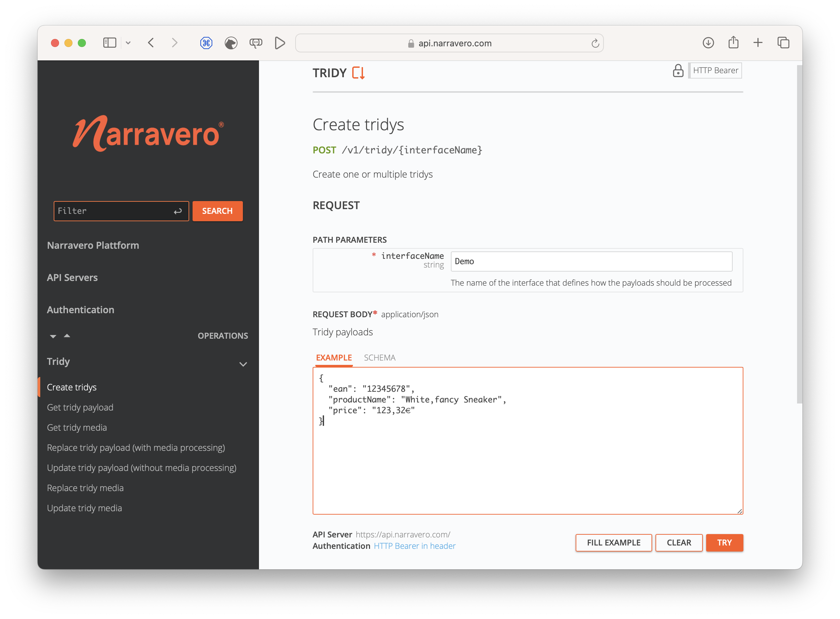Open a new tab with the plus icon

pyautogui.click(x=757, y=43)
